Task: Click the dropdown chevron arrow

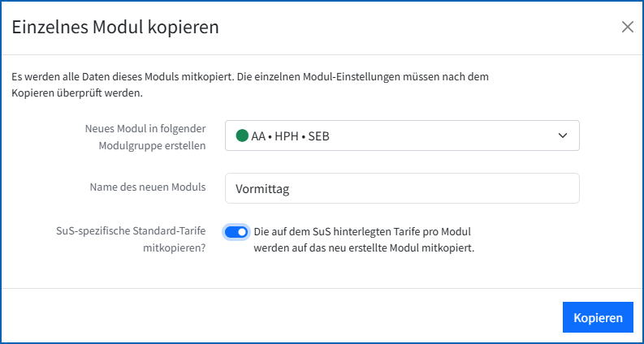Action: [563, 136]
